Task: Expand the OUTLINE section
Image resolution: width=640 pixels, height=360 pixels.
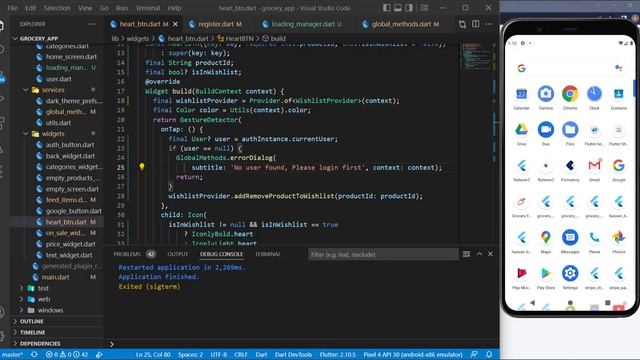Action: tap(31, 321)
